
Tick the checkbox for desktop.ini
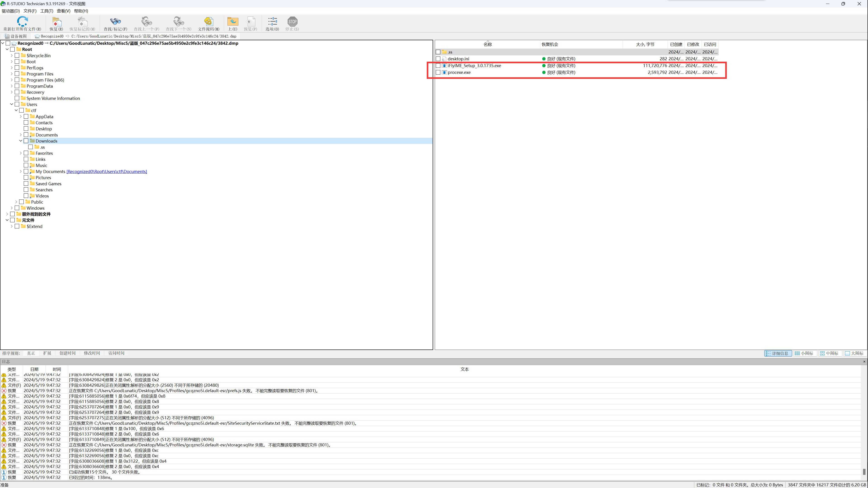(x=438, y=59)
